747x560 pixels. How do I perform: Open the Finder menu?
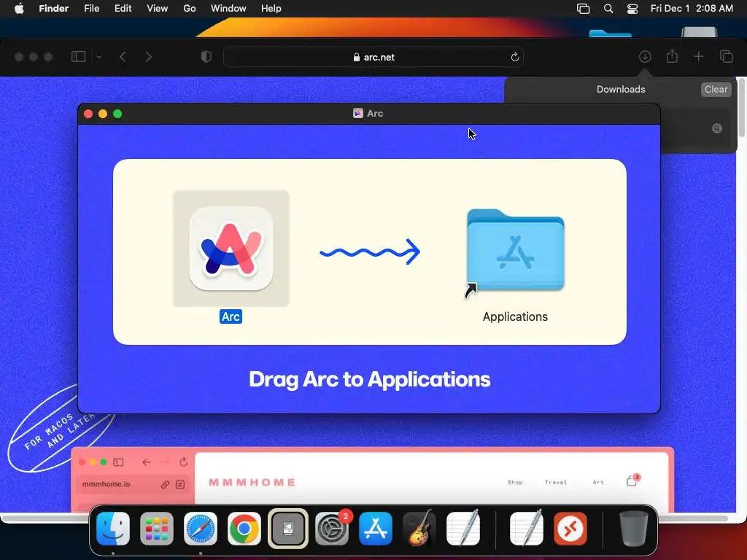54,8
